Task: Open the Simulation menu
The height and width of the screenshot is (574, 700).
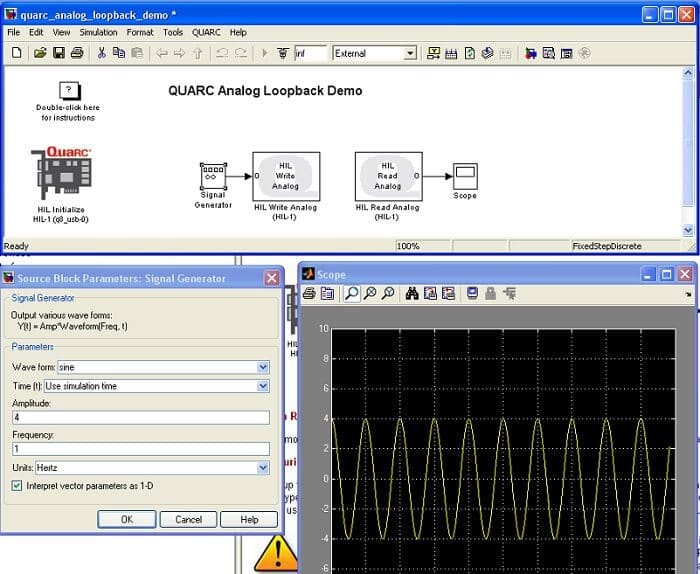Action: click(98, 32)
